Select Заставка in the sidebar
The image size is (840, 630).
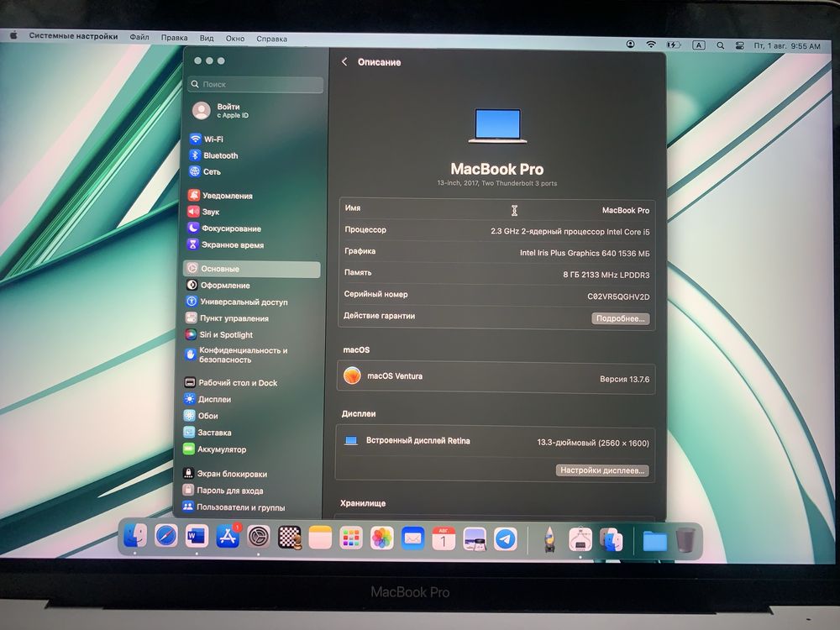pos(207,433)
